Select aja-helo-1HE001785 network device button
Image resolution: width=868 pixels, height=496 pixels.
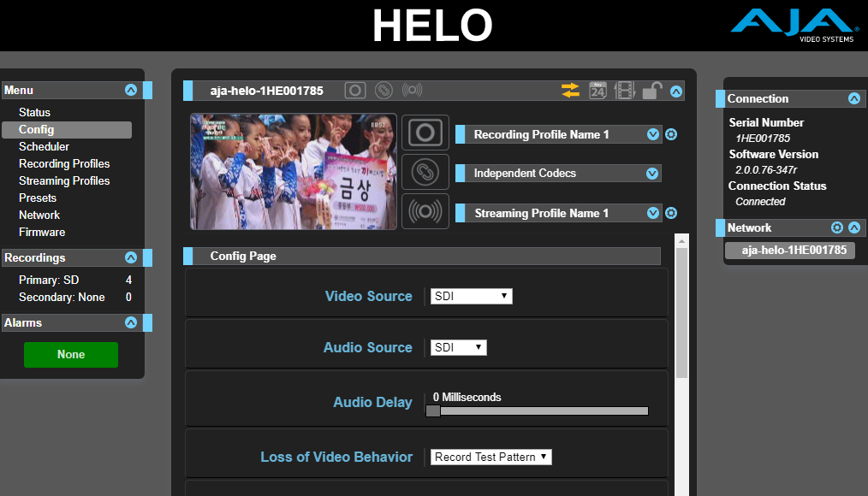790,250
